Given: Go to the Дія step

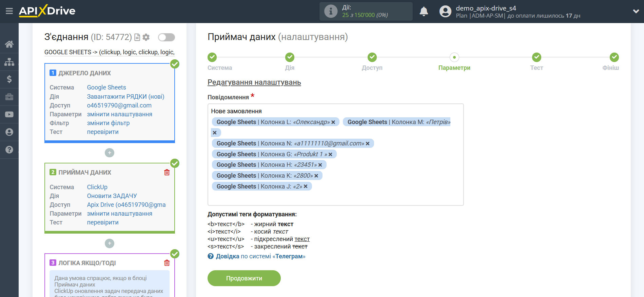Looking at the screenshot, I should (290, 57).
